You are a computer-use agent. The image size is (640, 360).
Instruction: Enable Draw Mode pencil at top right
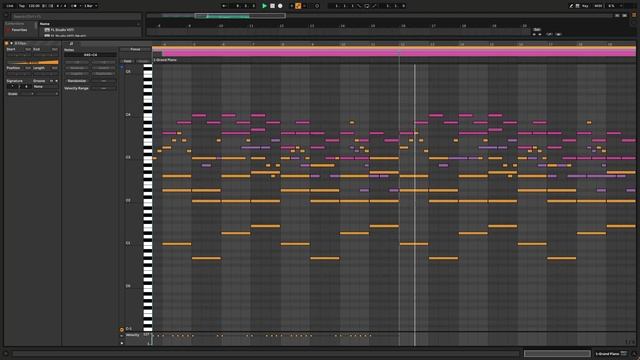pyautogui.click(x=571, y=6)
